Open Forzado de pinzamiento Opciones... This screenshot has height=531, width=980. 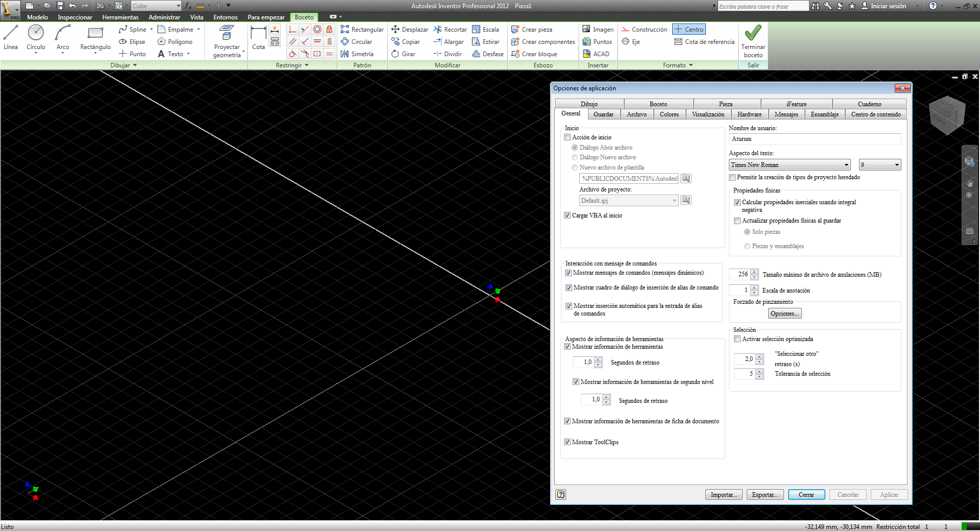click(785, 313)
